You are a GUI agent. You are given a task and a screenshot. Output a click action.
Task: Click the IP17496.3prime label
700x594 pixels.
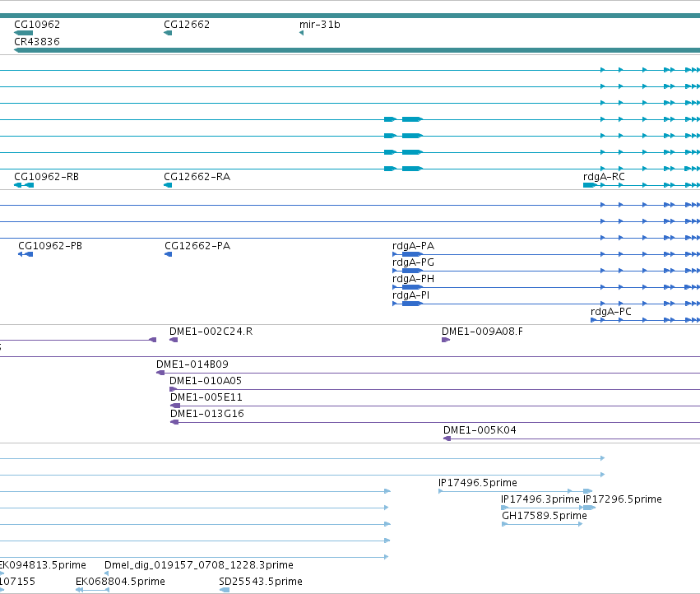pyautogui.click(x=540, y=499)
